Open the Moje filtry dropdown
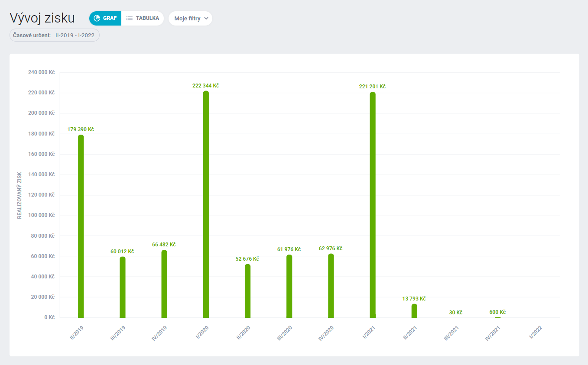The height and width of the screenshot is (365, 588). coord(190,19)
